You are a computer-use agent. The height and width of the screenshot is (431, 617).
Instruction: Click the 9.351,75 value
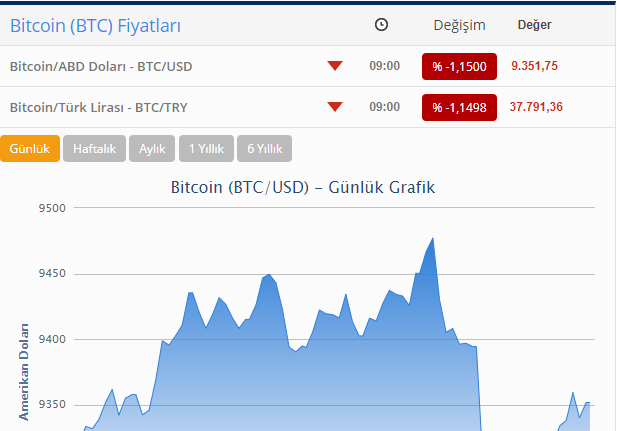tap(534, 66)
